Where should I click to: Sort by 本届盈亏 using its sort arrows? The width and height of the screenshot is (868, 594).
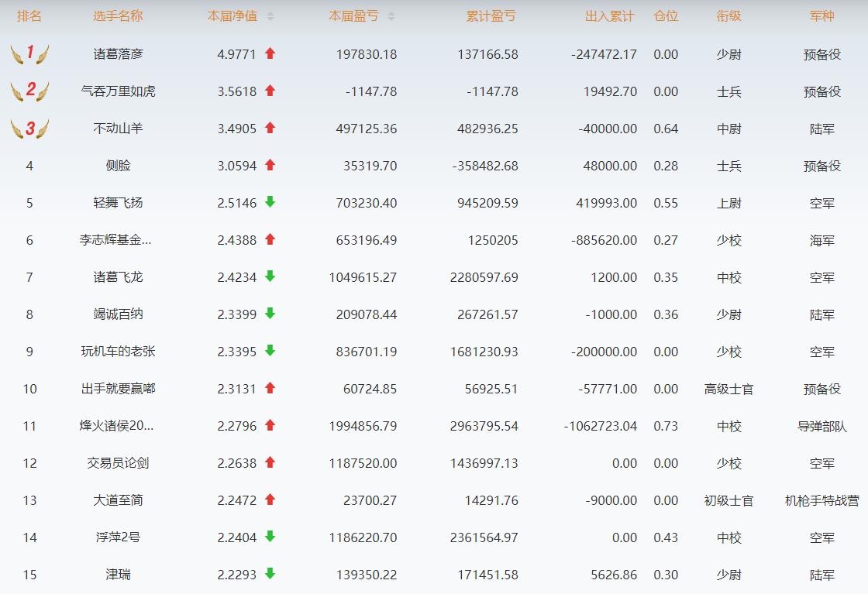(391, 16)
